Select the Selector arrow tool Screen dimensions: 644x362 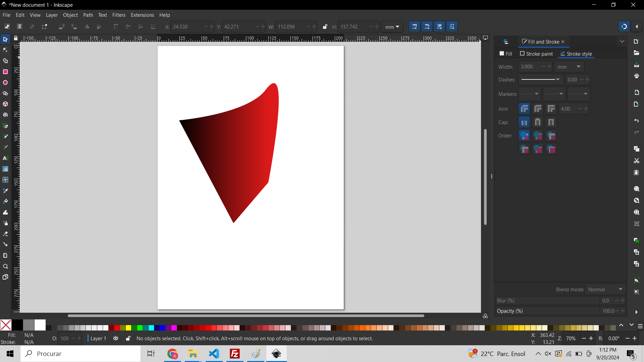coord(5,40)
